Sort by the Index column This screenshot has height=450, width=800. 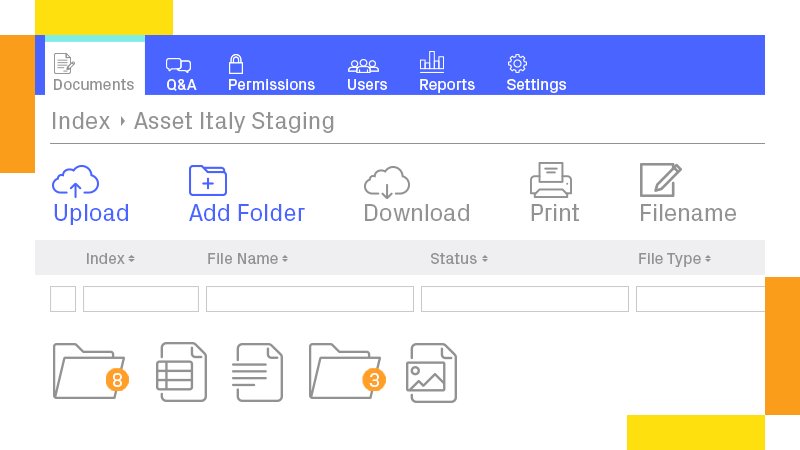pyautogui.click(x=110, y=259)
